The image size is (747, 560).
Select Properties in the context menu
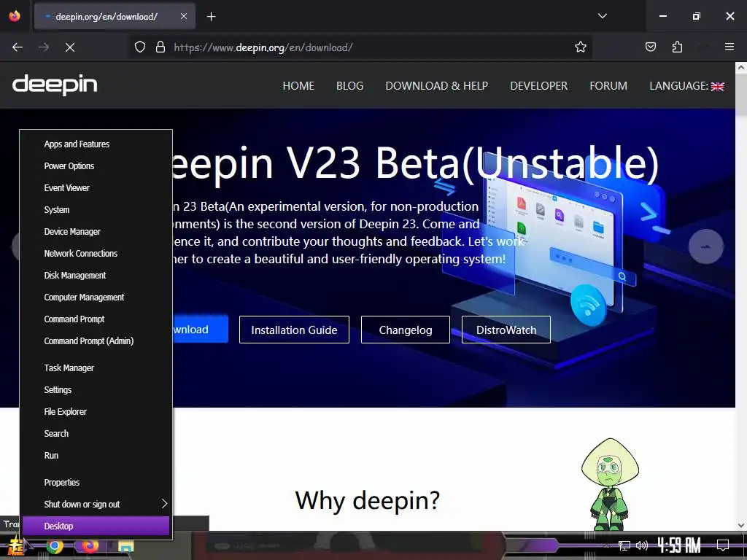(x=96, y=483)
